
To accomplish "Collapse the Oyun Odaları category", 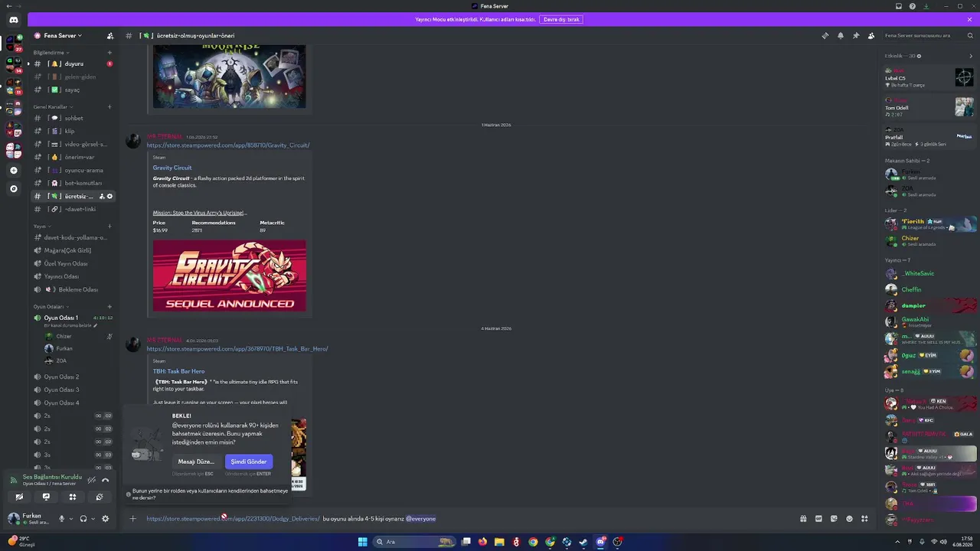I will pyautogui.click(x=51, y=306).
